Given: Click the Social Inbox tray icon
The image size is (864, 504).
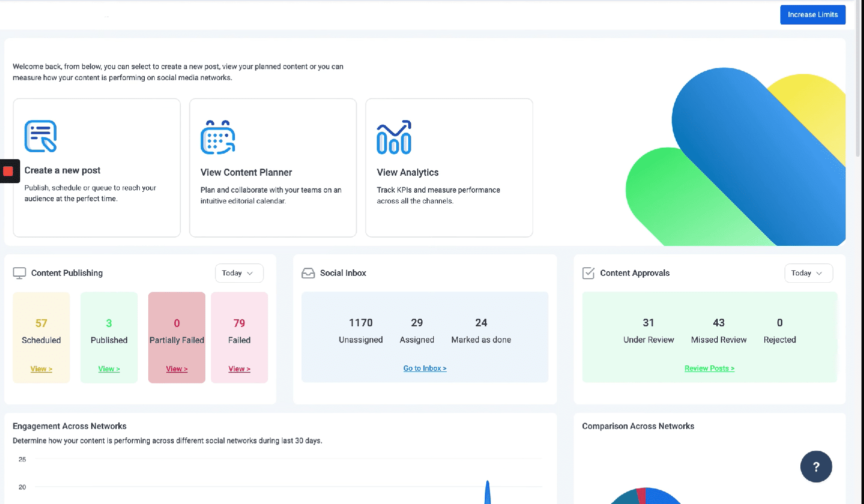Looking at the screenshot, I should [x=309, y=273].
